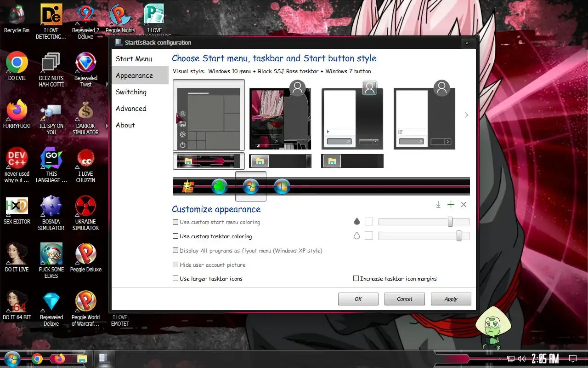Select the Peggle Deluxe desktop icon
This screenshot has height=368, width=588.
click(x=86, y=258)
